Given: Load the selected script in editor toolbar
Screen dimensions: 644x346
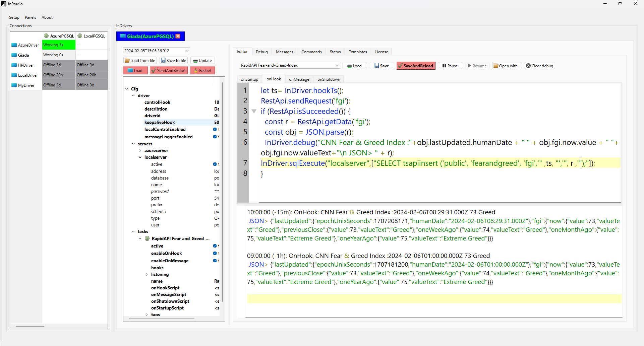Looking at the screenshot, I should [x=355, y=66].
